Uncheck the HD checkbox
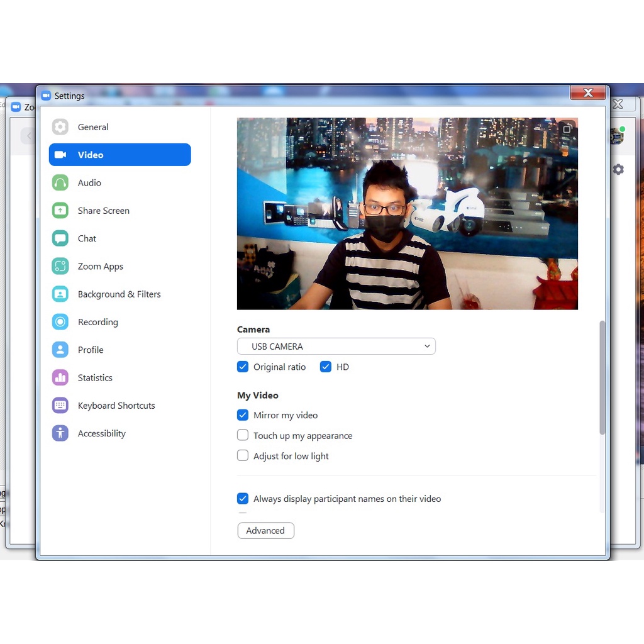Screen dimensions: 644x644 tap(326, 367)
